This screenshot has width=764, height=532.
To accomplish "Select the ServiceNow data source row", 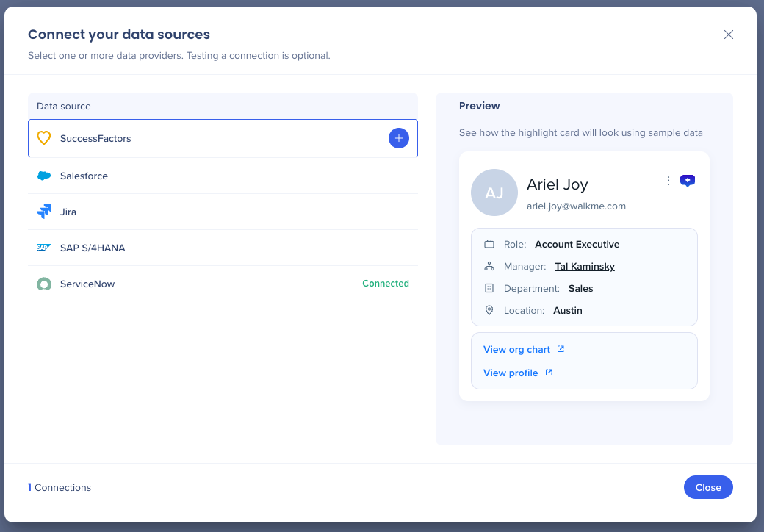I will point(223,284).
